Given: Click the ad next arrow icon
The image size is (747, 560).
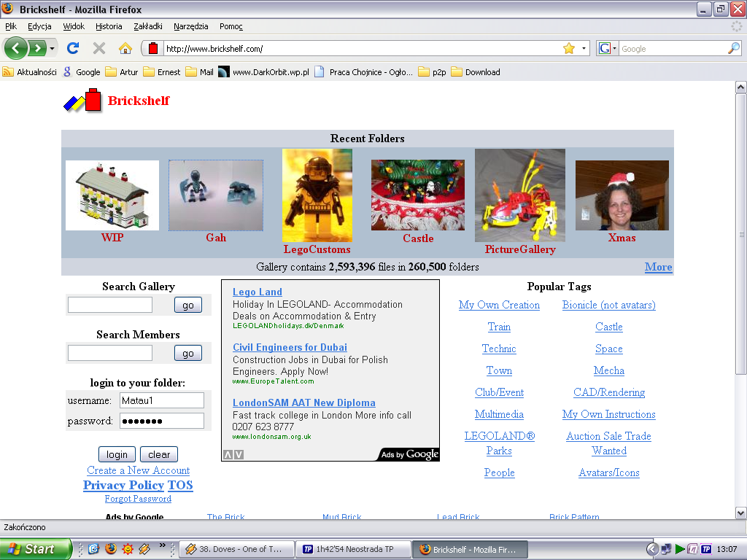Looking at the screenshot, I should click(x=239, y=455).
